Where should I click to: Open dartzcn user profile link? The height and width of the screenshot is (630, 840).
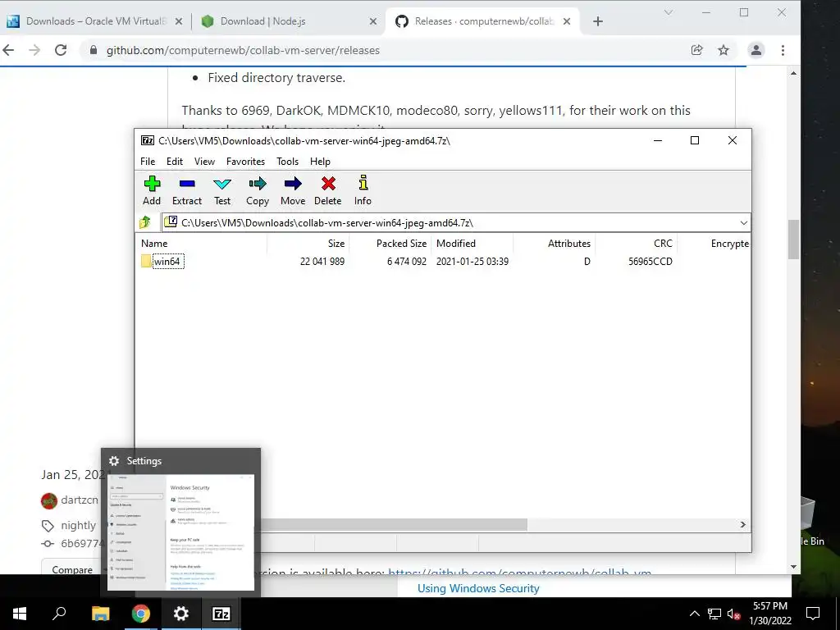tap(80, 500)
